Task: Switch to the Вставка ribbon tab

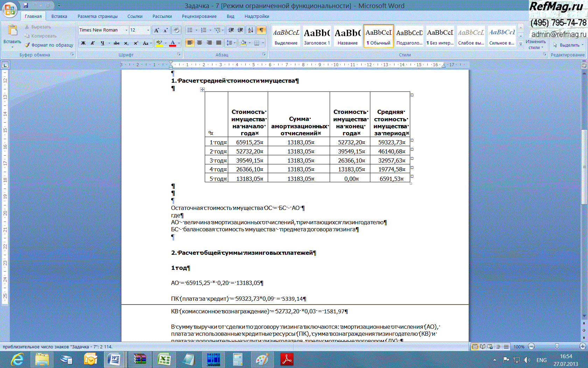Action: [x=59, y=16]
